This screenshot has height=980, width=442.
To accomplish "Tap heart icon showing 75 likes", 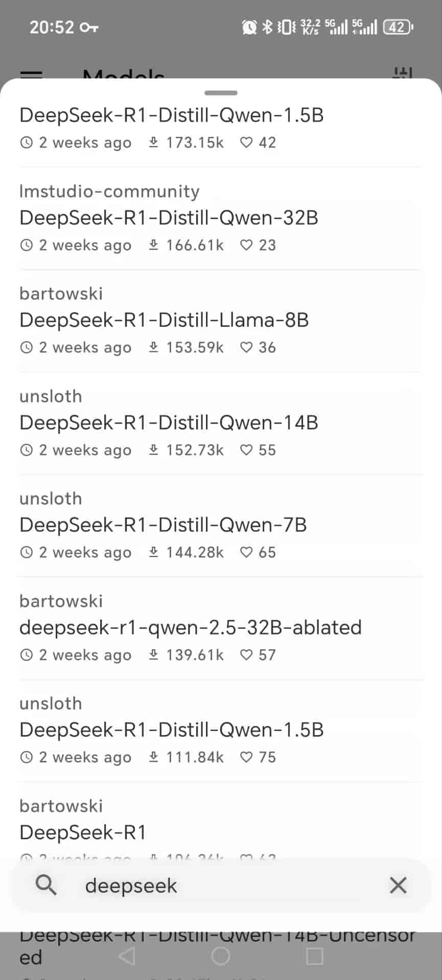I will click(246, 757).
